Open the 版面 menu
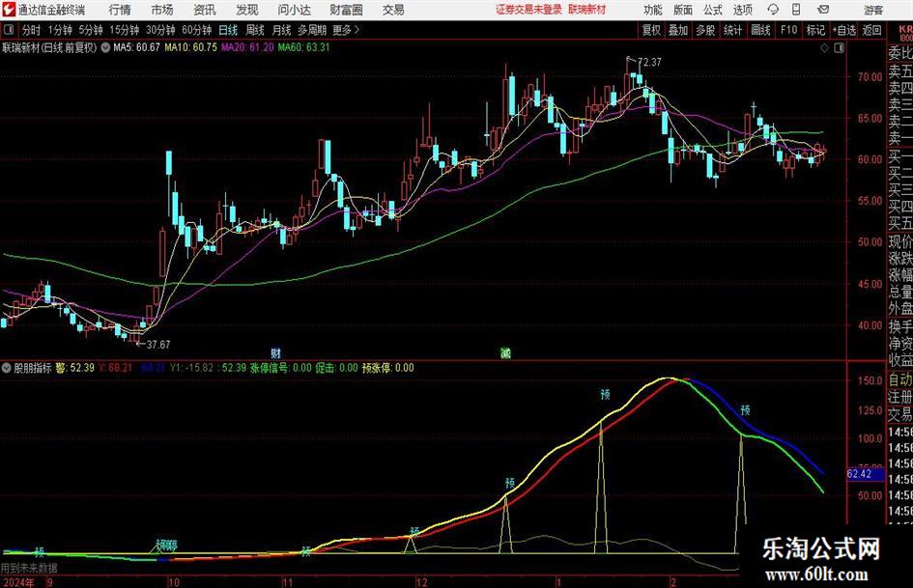Viewport: 913px width, 588px height. 683,10
